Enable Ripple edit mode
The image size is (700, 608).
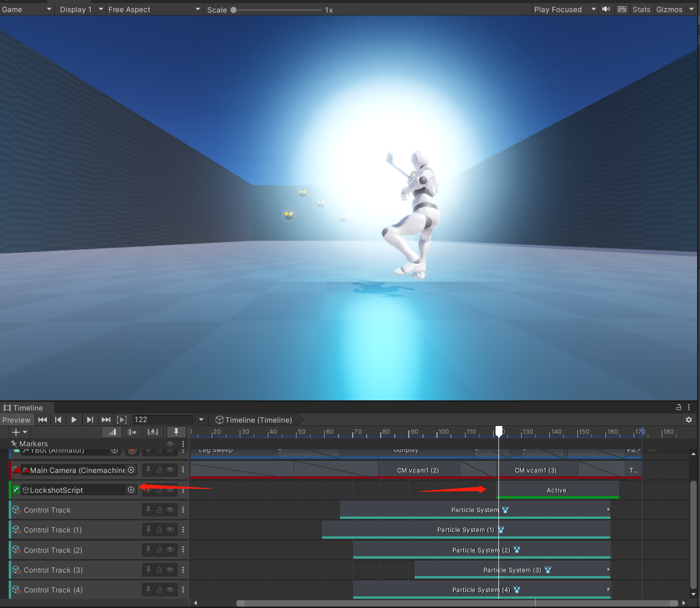(x=132, y=432)
